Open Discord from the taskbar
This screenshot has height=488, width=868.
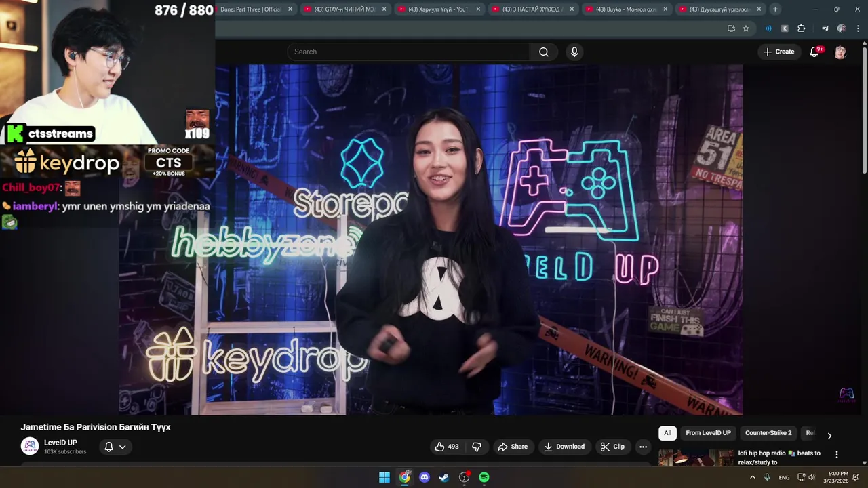425,477
